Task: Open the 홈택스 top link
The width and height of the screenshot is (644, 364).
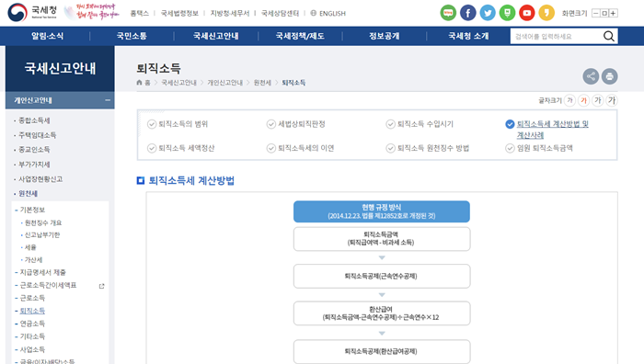Action: click(x=140, y=13)
